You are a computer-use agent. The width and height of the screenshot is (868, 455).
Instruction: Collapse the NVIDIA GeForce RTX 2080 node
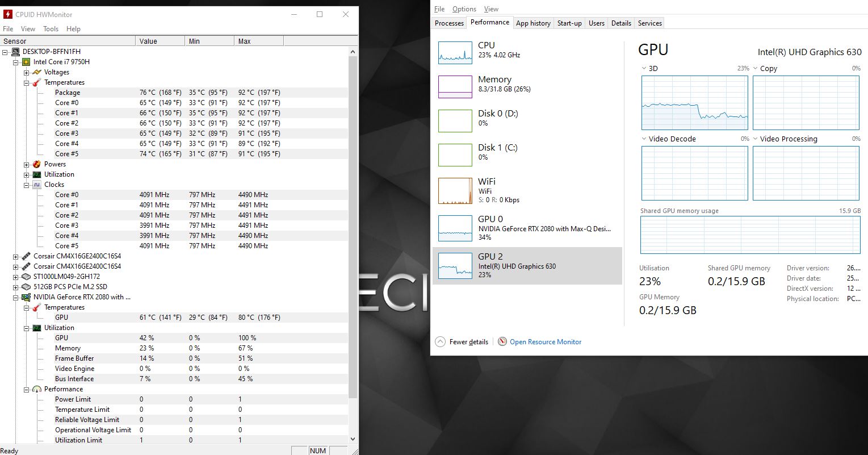[x=16, y=297]
